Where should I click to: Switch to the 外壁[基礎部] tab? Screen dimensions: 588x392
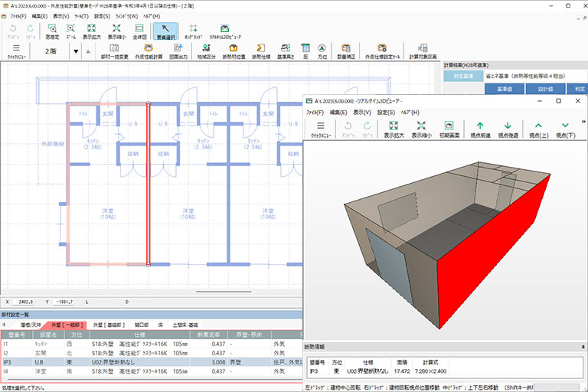point(109,325)
